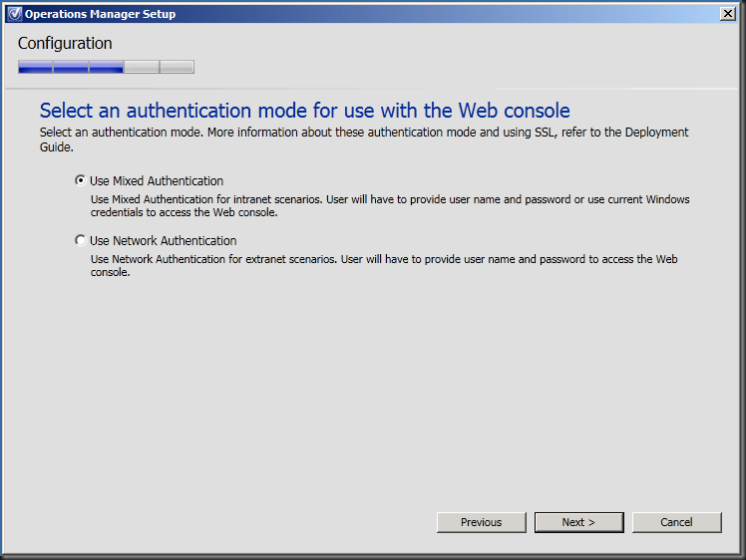
Task: Proceed with the Next > button
Action: click(x=578, y=522)
